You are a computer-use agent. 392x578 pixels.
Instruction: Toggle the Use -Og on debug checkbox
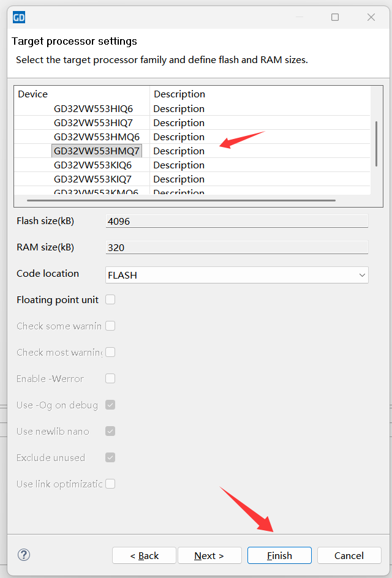pos(110,405)
